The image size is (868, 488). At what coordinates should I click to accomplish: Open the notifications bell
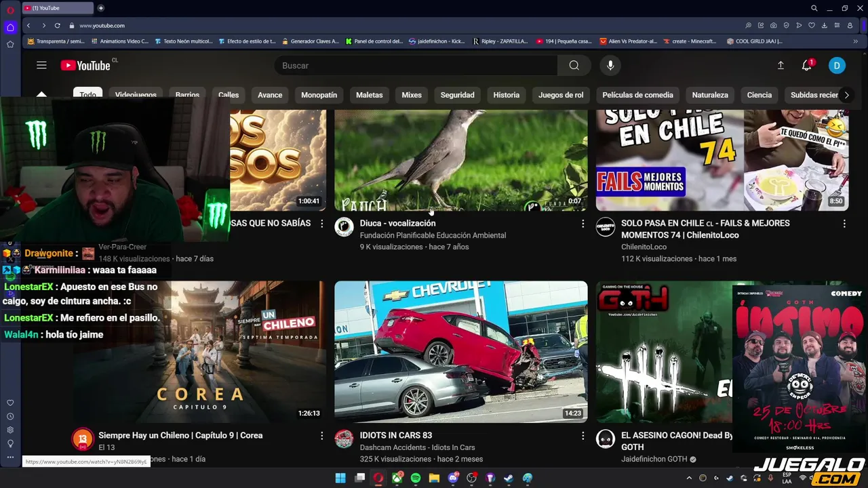tap(806, 65)
